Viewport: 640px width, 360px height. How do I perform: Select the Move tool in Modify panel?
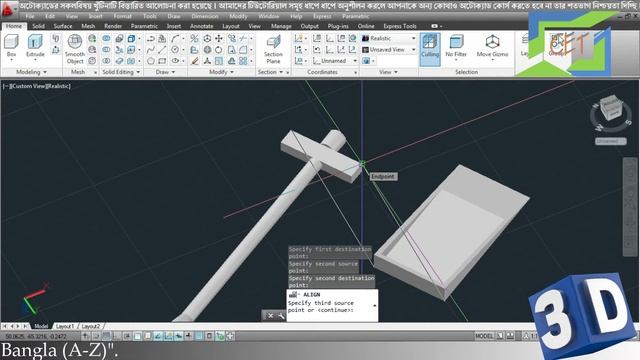click(x=219, y=38)
